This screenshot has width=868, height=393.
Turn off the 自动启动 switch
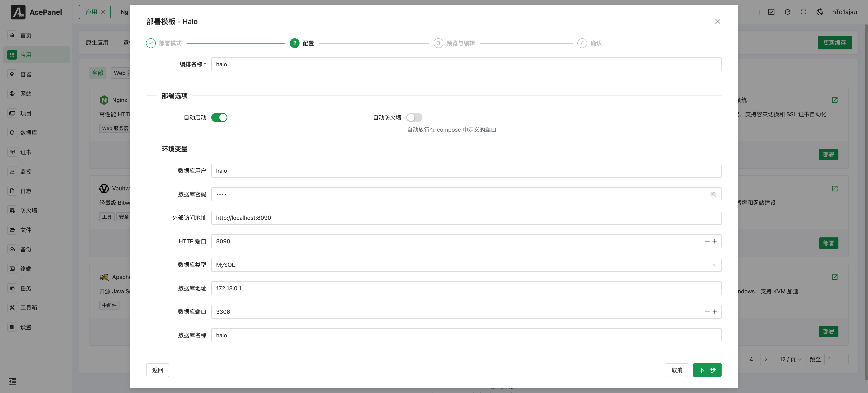pos(219,117)
